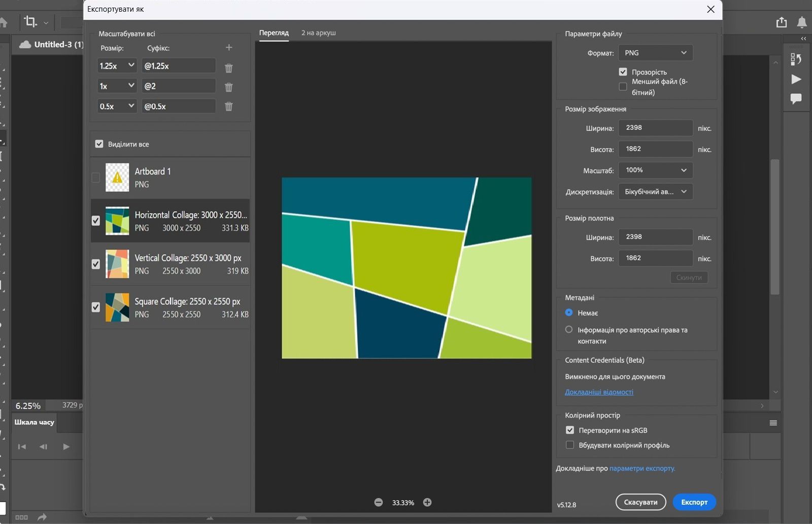The image size is (812, 524).
Task: Open the Докладніші відомості link
Action: pyautogui.click(x=599, y=392)
